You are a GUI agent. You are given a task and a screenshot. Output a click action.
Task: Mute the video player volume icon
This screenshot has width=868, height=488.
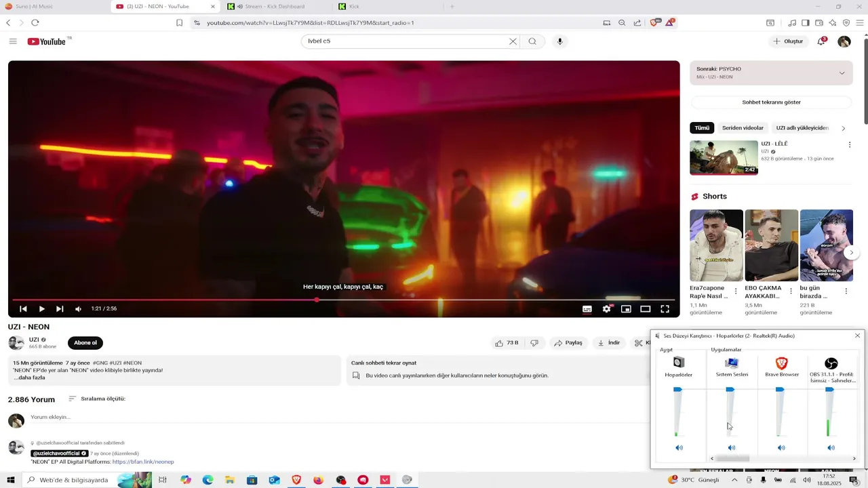[78, 309]
